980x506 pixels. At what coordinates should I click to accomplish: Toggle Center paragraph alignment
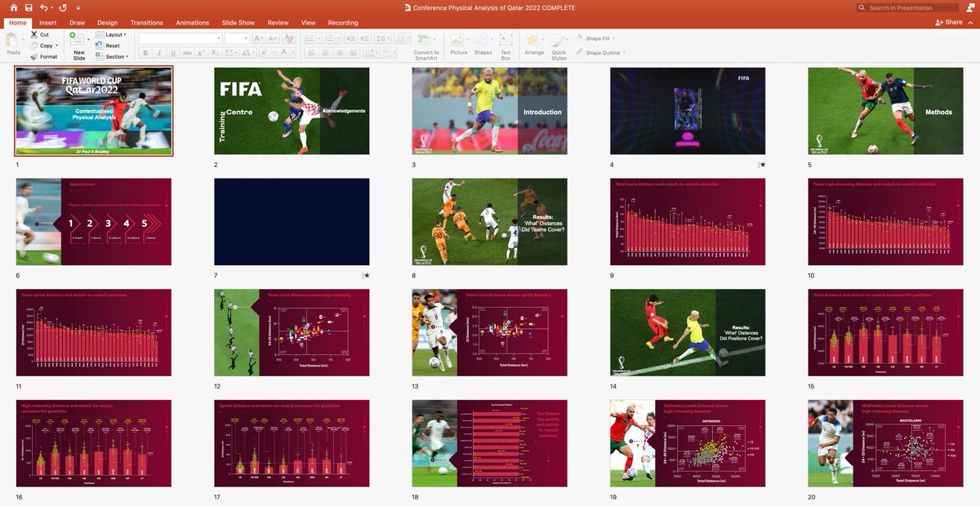pos(325,53)
